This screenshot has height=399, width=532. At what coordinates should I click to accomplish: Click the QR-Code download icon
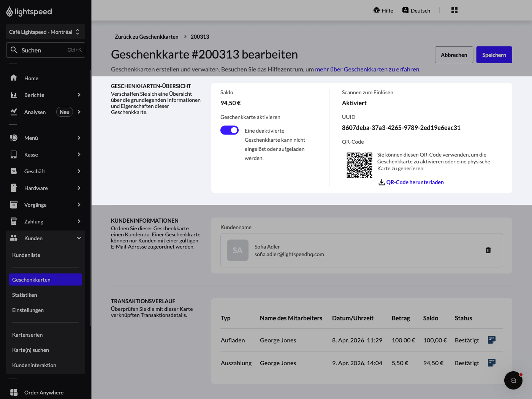click(382, 182)
